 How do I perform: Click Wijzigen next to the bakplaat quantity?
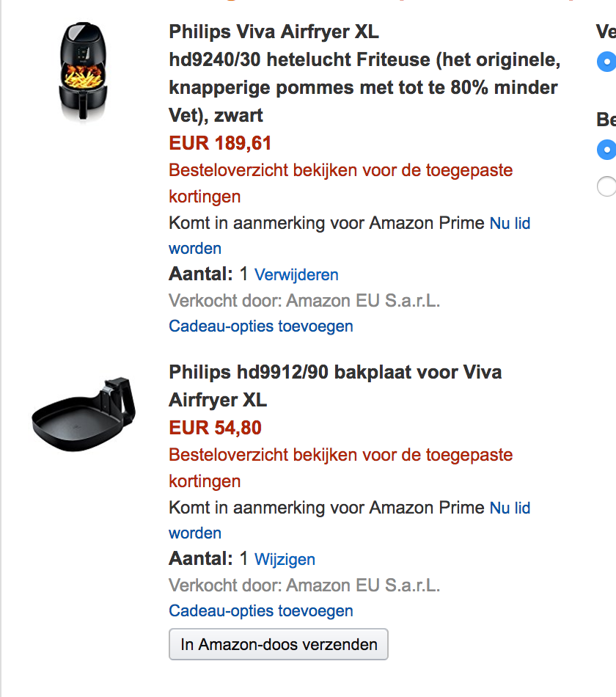click(x=285, y=559)
